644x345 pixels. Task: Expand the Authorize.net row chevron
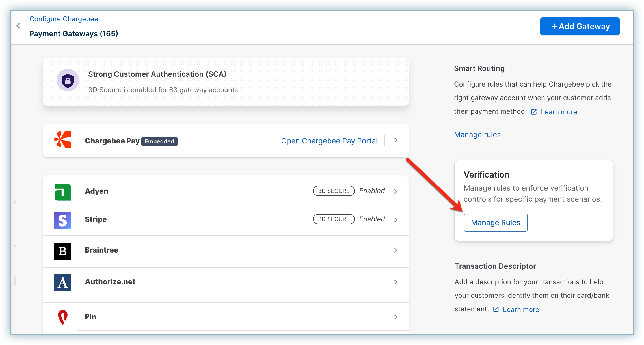396,282
